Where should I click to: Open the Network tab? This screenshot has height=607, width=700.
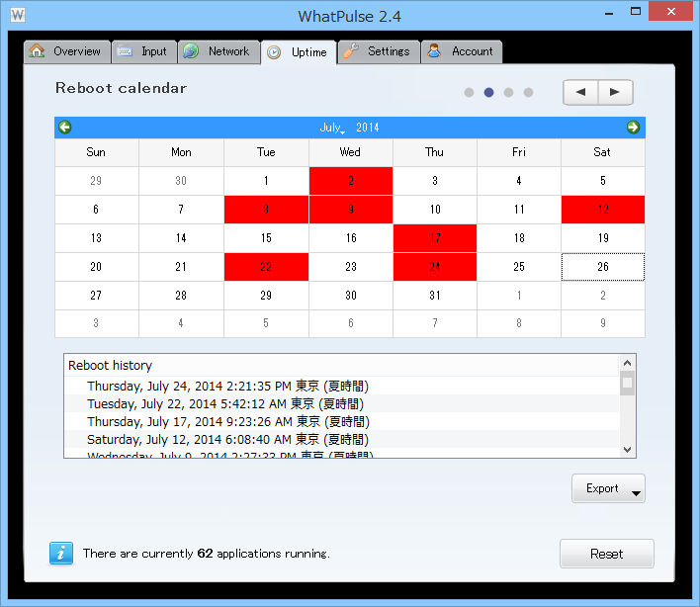coord(219,51)
